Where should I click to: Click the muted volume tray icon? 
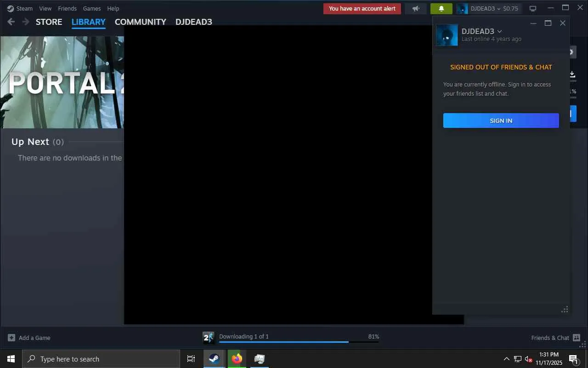tap(528, 359)
